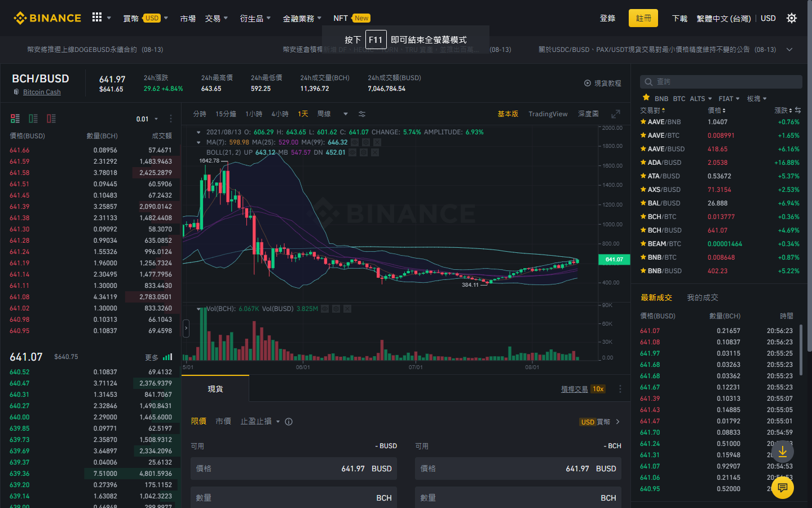Click the stop-limit info icon

(289, 422)
